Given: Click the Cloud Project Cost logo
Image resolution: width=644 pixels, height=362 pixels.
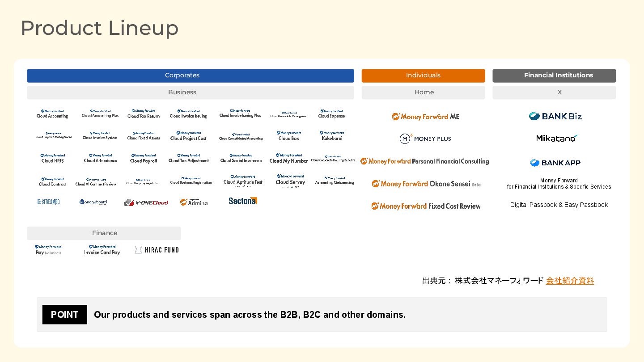Looking at the screenshot, I should [x=189, y=136].
